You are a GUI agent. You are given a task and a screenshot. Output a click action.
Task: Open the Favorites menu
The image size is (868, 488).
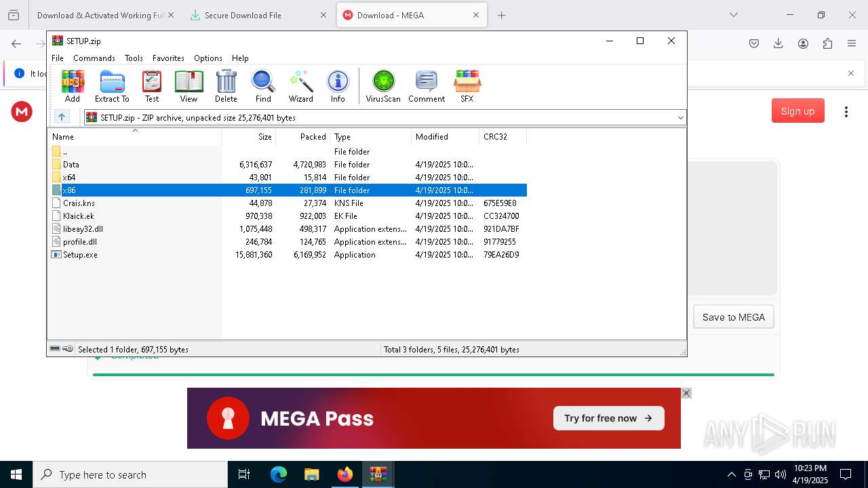[x=168, y=58]
